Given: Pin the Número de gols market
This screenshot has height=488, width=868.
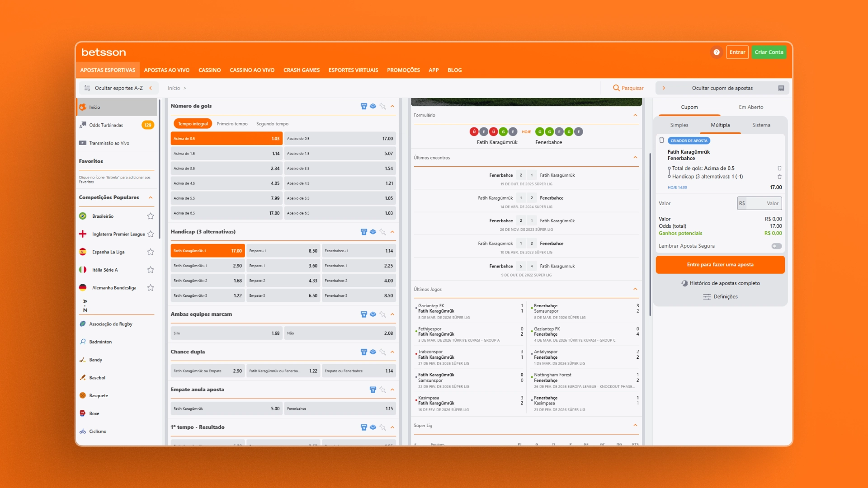Looking at the screenshot, I should click(x=382, y=106).
